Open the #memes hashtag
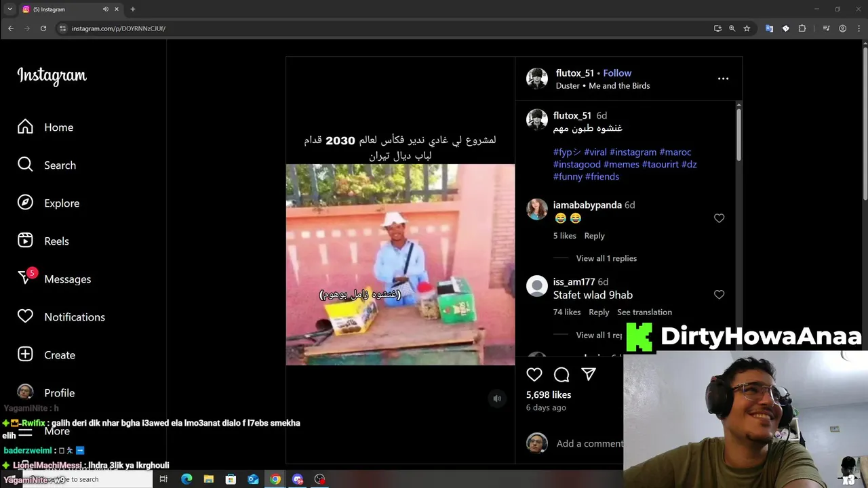Image resolution: width=868 pixels, height=488 pixels. coord(621,165)
